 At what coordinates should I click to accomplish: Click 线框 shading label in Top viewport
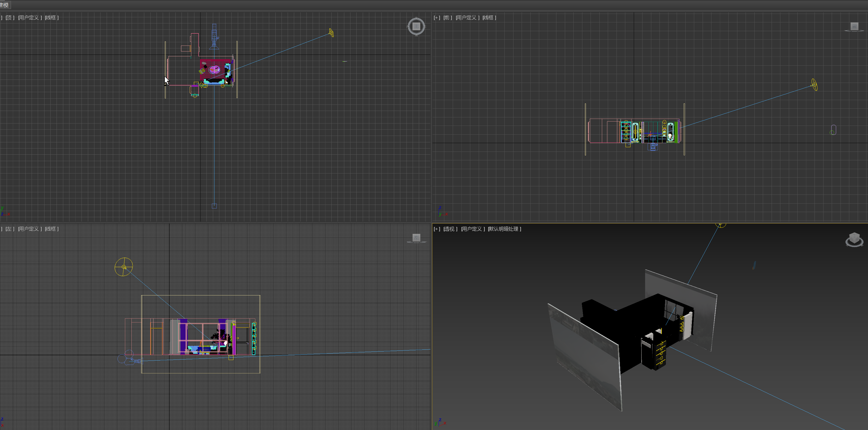(x=51, y=17)
